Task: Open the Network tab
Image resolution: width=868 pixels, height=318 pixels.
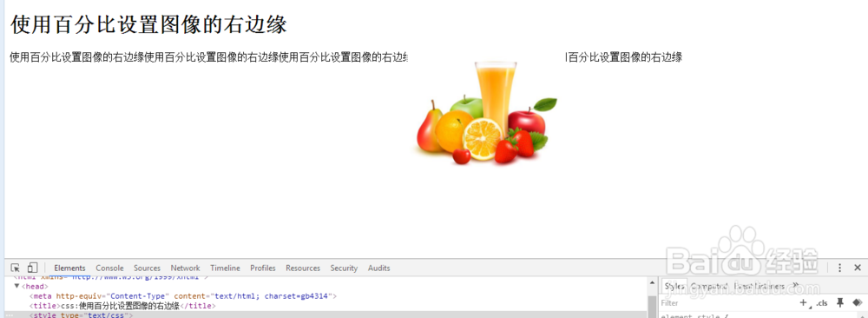Action: [185, 268]
